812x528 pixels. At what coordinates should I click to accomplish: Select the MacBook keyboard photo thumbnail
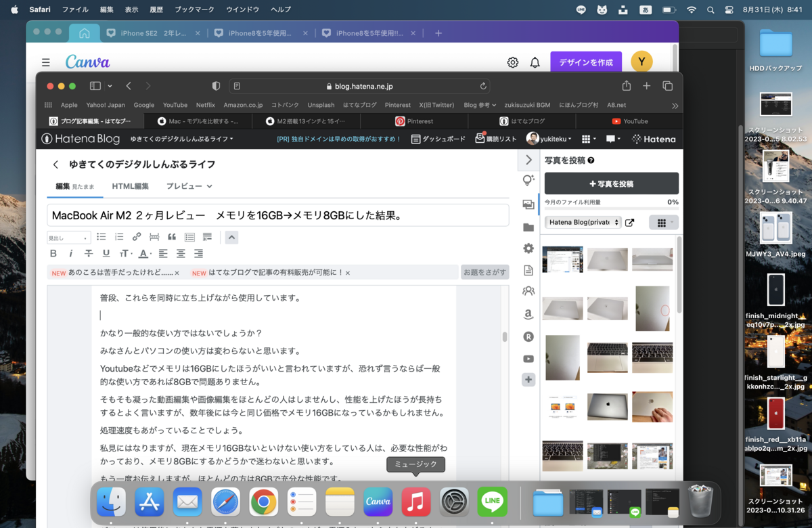607,357
